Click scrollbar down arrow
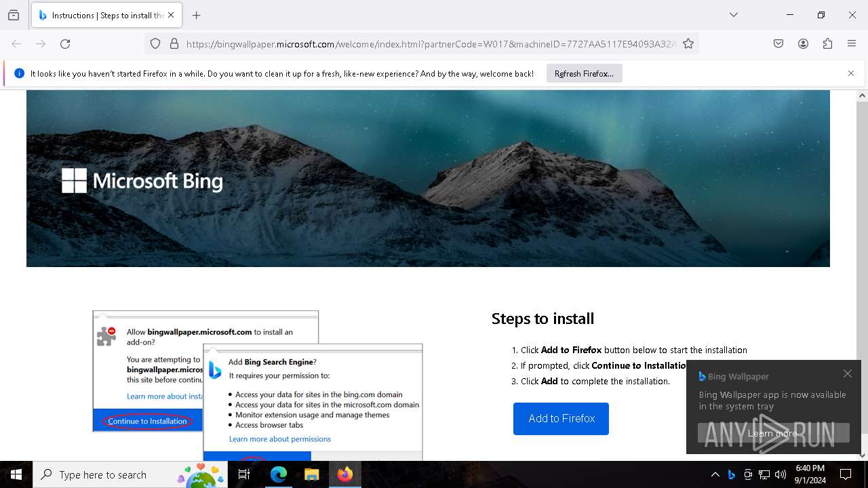 coord(862,455)
